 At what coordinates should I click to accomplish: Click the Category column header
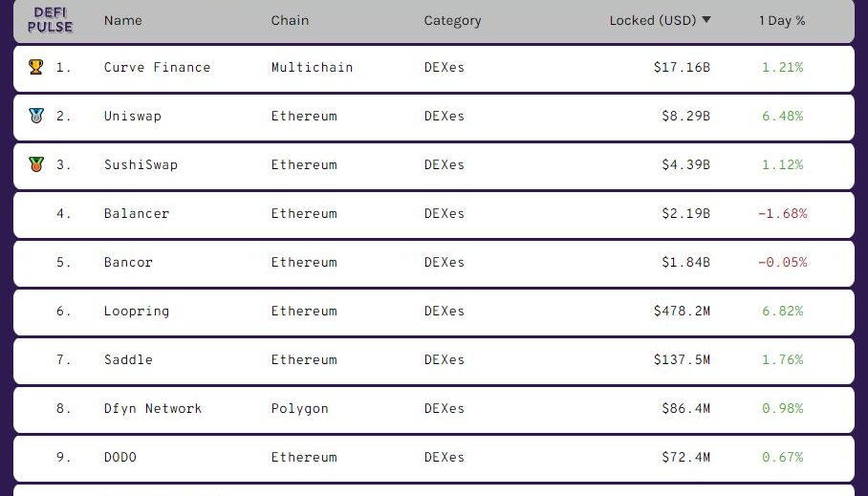(x=452, y=20)
